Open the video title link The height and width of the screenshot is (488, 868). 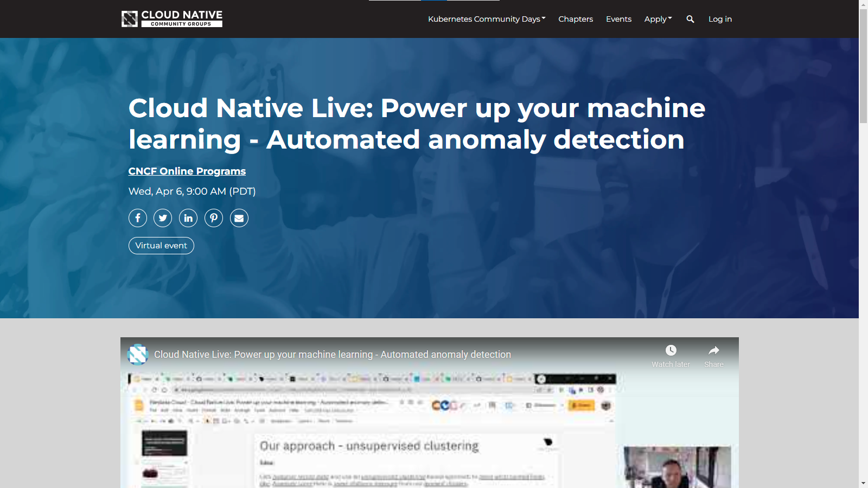click(x=332, y=355)
